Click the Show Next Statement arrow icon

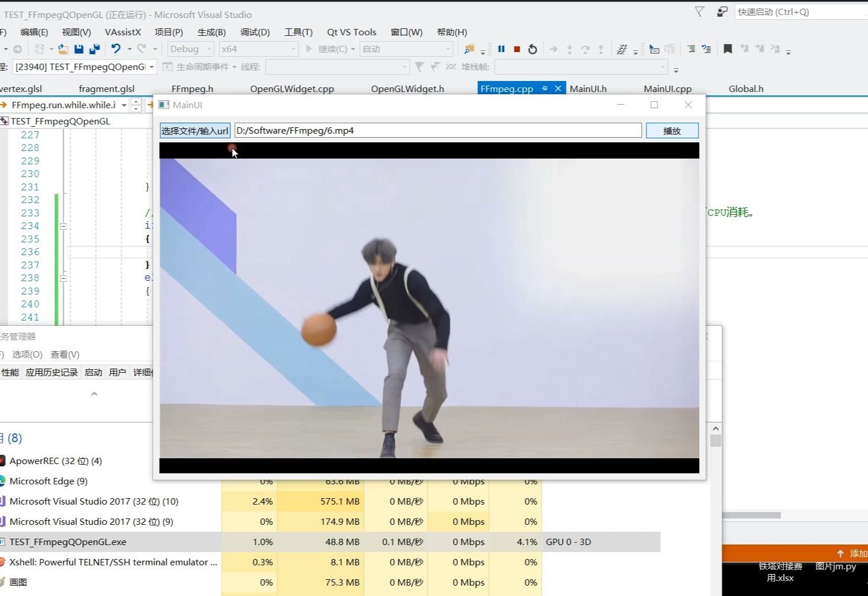coord(553,49)
